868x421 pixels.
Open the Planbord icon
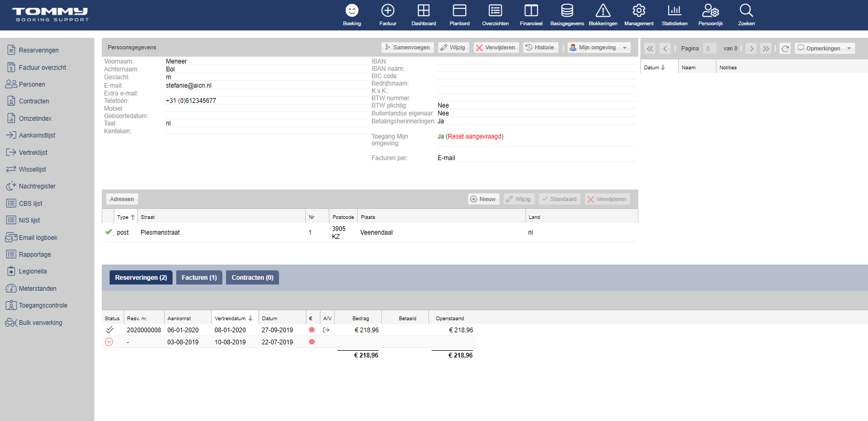[459, 10]
